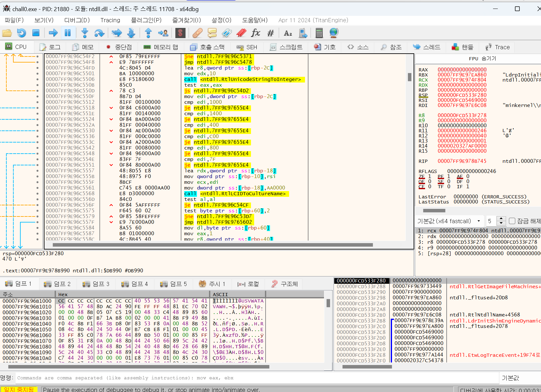This screenshot has height=392, width=541.
Task: Hide the FPU panel via FPU 숨기기
Action: 483,58
